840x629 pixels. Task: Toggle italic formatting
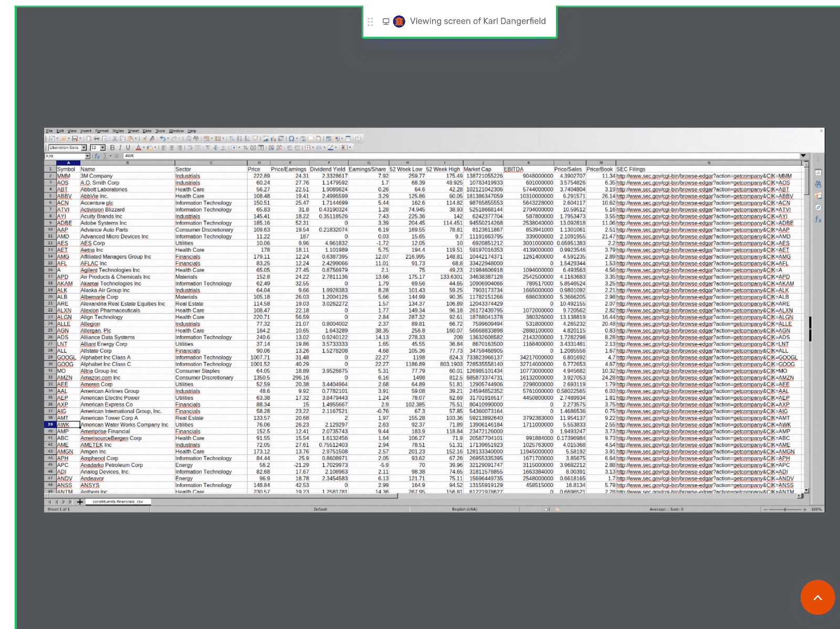(120, 148)
